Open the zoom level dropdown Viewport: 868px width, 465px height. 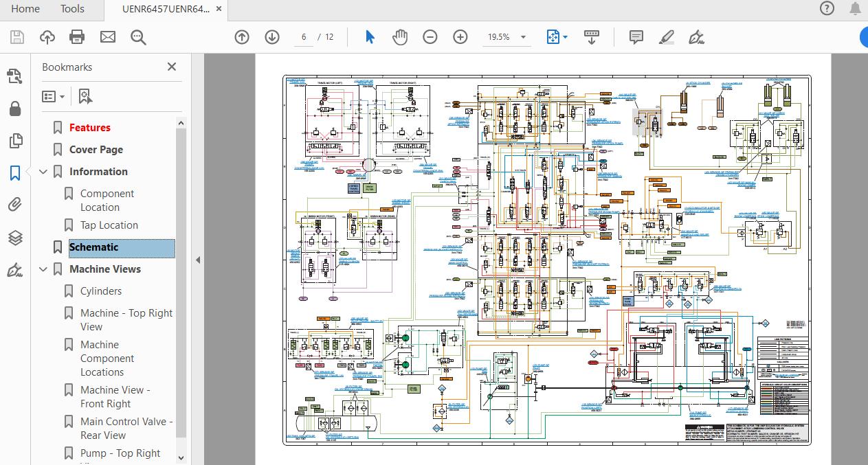pos(523,37)
